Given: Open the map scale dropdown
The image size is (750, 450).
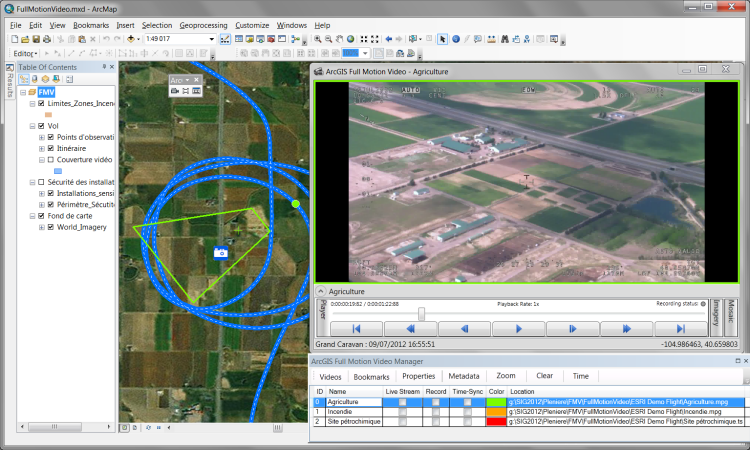Looking at the screenshot, I should [x=212, y=39].
